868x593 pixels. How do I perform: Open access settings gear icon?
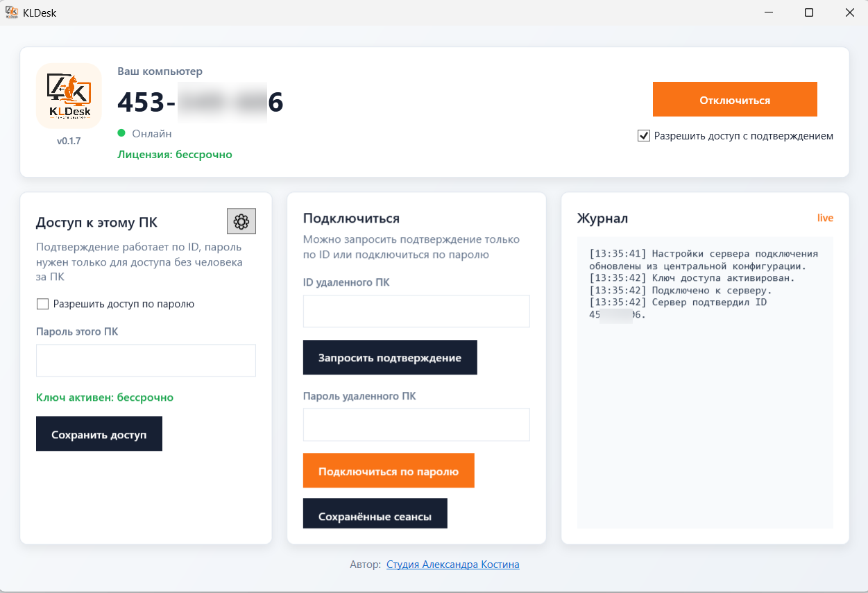point(241,221)
